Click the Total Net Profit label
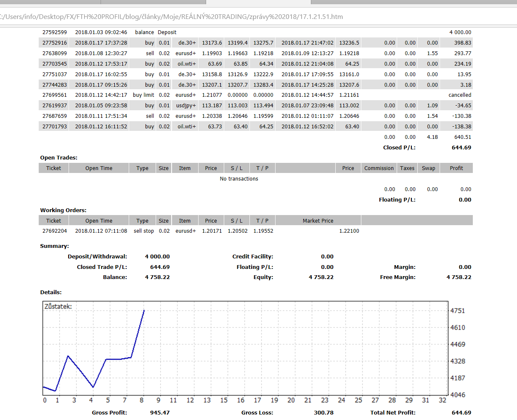Image resolution: width=517 pixels, height=420 pixels. (x=393, y=413)
